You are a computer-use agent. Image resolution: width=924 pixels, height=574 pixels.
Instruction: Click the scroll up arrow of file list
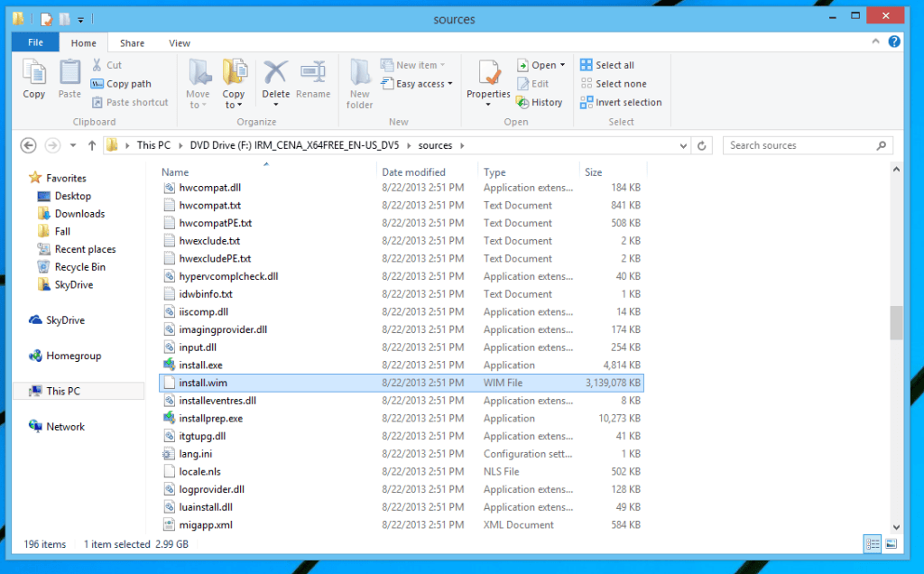tap(896, 170)
